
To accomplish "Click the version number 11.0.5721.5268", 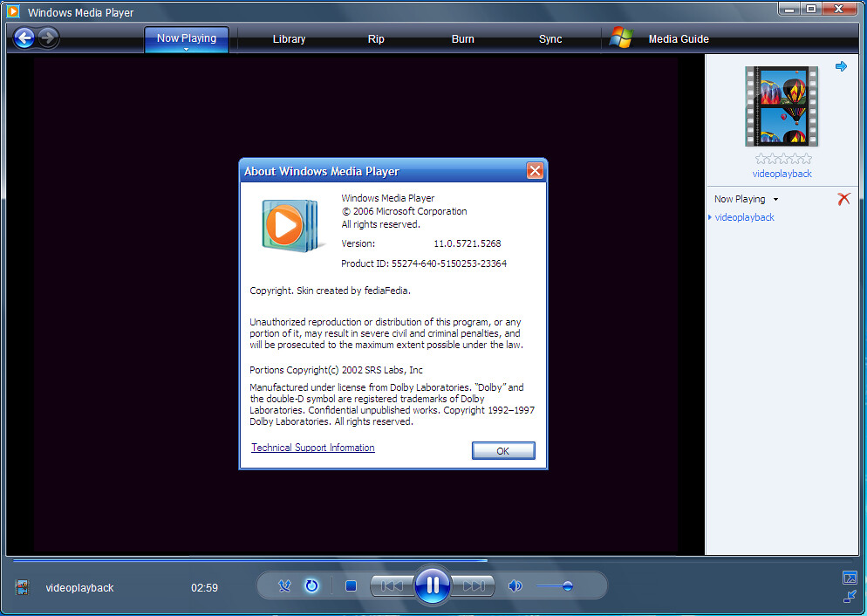I will pyautogui.click(x=468, y=243).
